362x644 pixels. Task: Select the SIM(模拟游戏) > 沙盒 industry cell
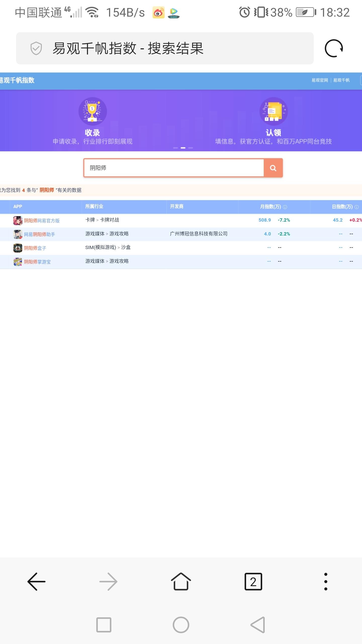[108, 247]
